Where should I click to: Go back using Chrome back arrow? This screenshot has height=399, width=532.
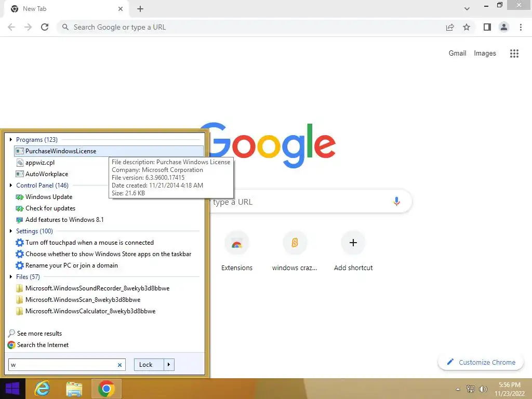click(x=11, y=27)
